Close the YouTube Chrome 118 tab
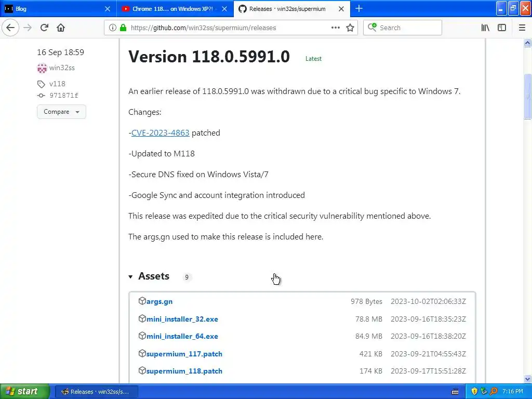The image size is (532, 399). tap(224, 9)
